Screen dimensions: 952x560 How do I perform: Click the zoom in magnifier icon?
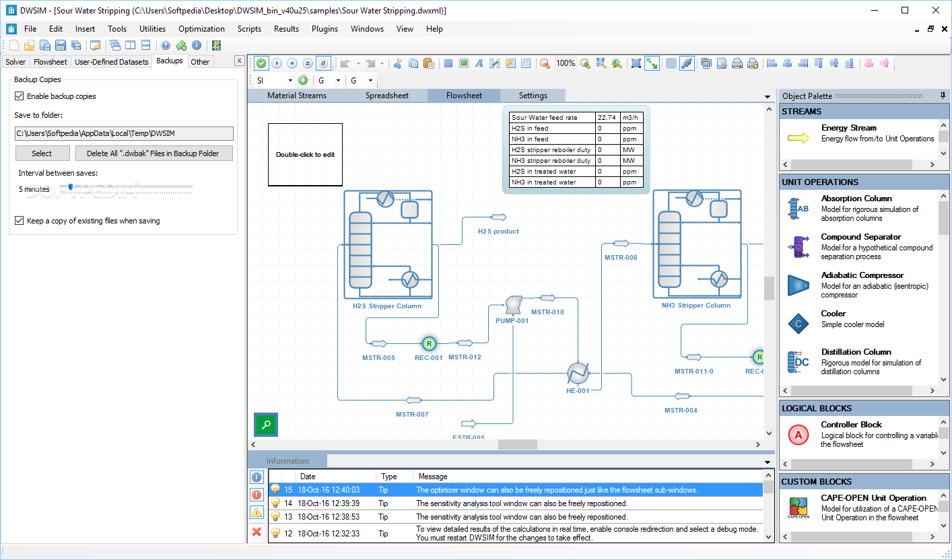pyautogui.click(x=585, y=63)
